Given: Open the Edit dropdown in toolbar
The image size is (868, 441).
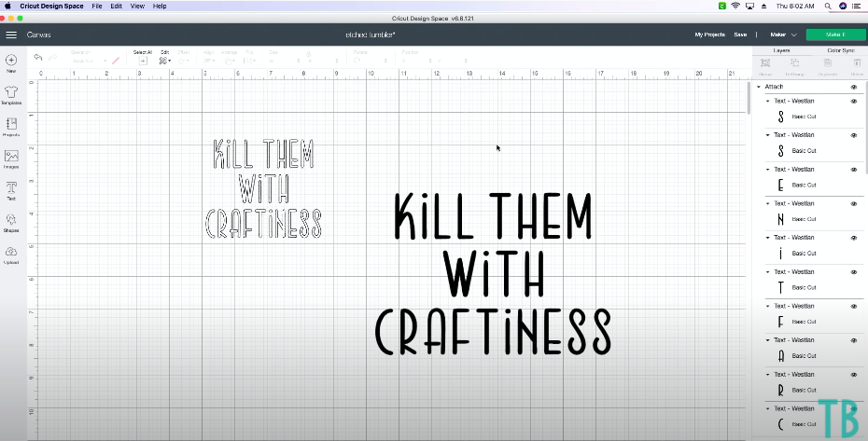Looking at the screenshot, I should click(164, 61).
